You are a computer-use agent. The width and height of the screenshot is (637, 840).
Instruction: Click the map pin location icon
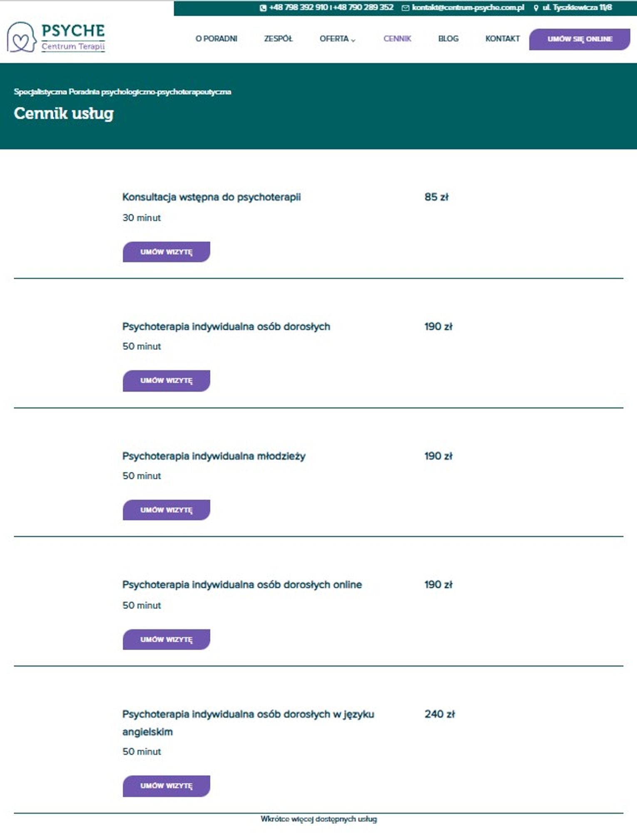tap(536, 8)
